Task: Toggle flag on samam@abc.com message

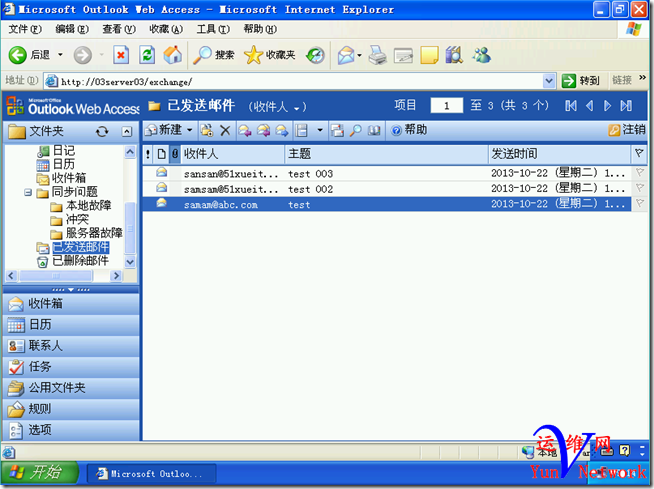Action: click(639, 203)
